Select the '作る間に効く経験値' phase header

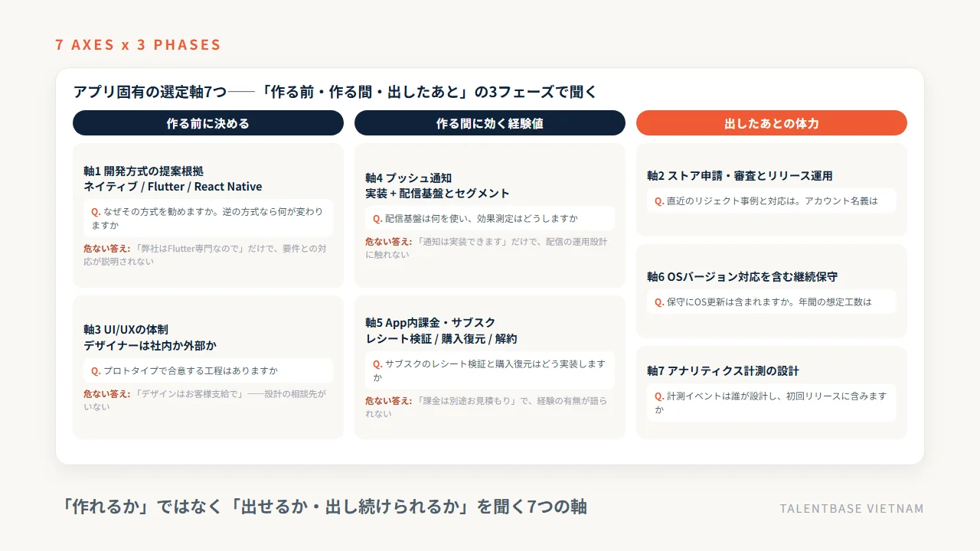(x=490, y=122)
